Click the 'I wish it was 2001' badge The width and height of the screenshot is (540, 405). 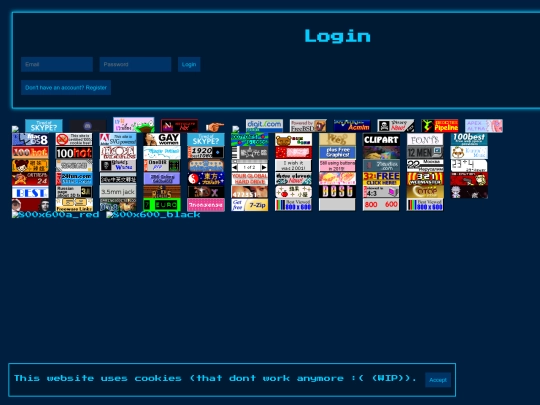[293, 166]
